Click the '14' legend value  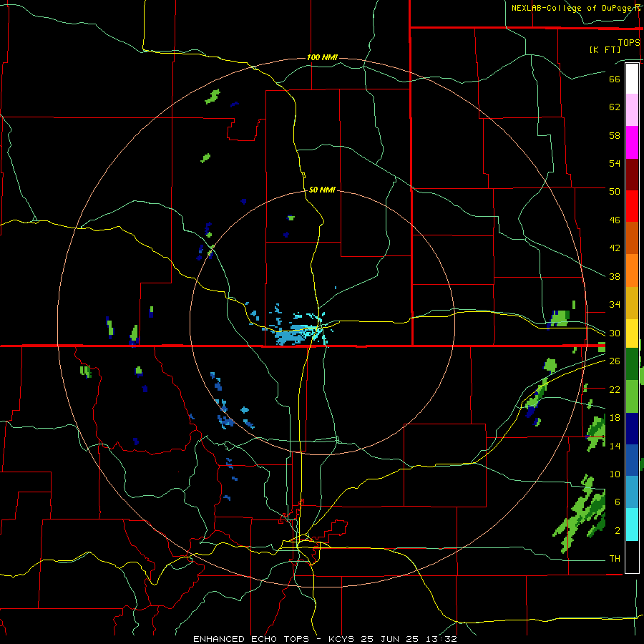point(615,446)
